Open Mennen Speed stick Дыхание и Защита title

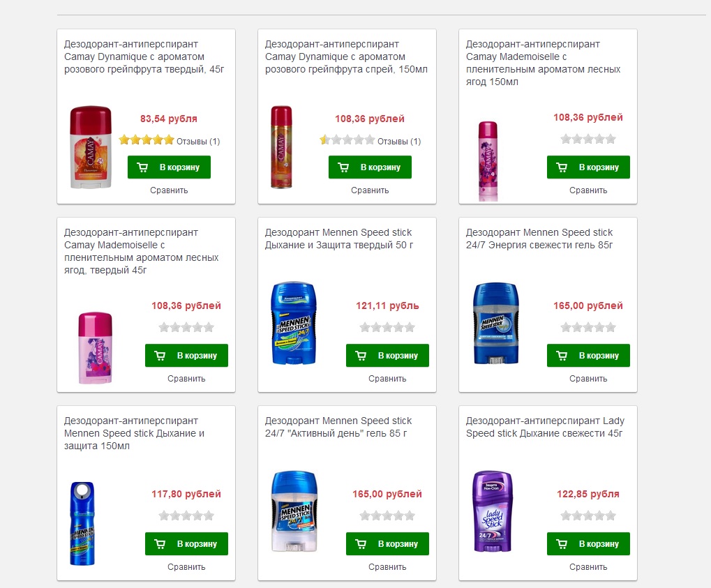point(338,239)
